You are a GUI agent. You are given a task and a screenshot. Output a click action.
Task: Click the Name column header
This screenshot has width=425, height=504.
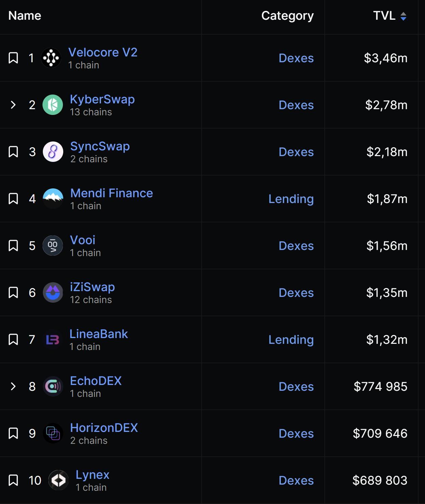point(25,16)
